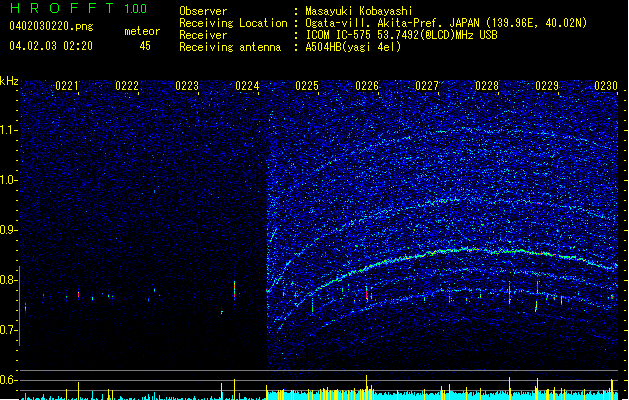Image resolution: width=629 pixels, height=400 pixels.
Task: Click the Receiver field label
Action: coord(203,35)
